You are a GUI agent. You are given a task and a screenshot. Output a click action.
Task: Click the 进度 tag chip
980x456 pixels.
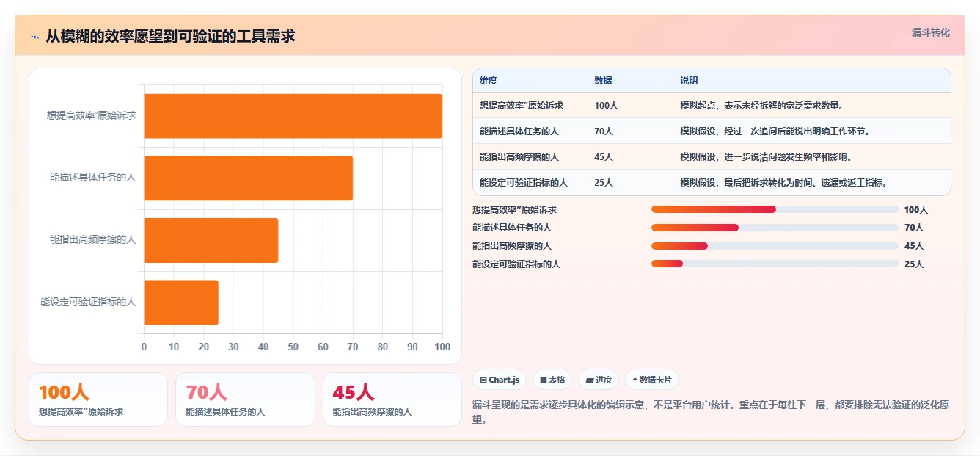(599, 380)
